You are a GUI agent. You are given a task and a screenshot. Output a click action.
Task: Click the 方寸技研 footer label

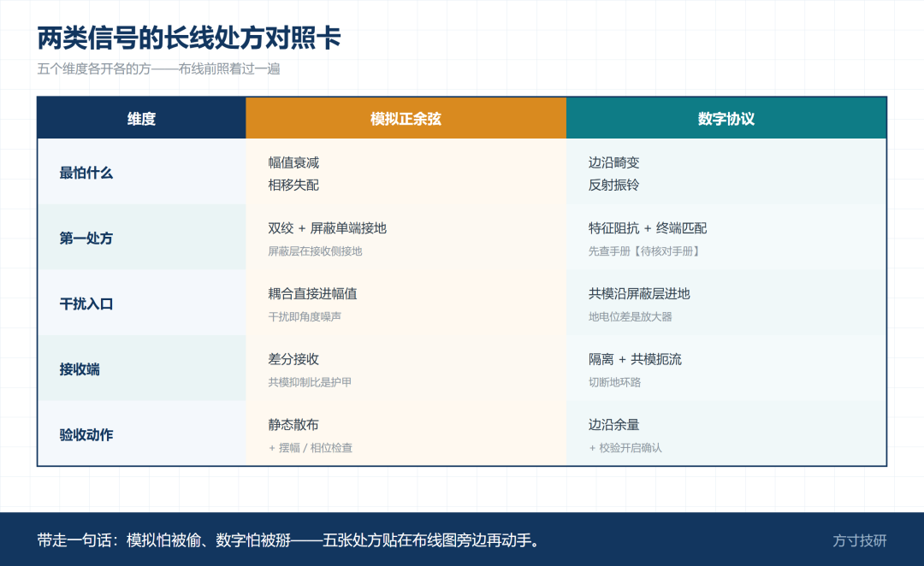pos(860,540)
